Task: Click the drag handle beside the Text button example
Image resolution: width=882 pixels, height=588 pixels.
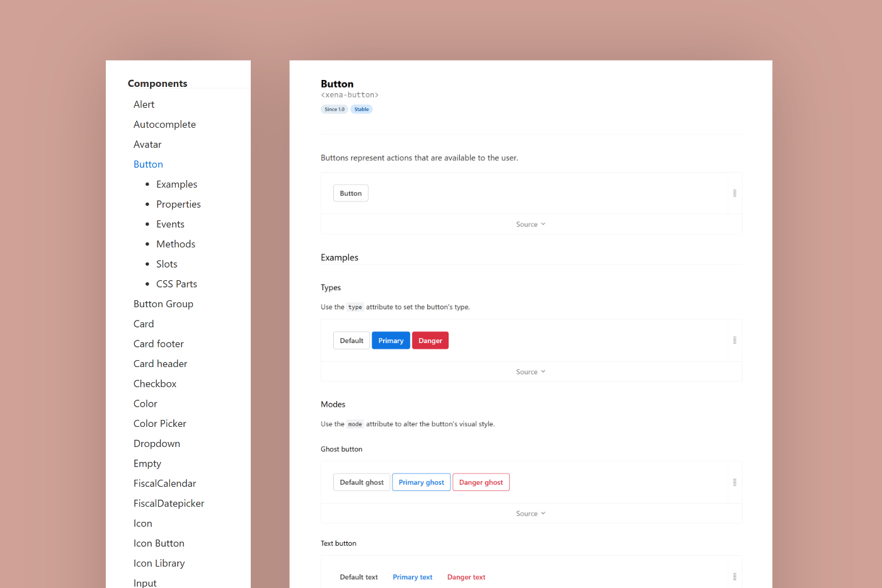Action: tap(735, 577)
